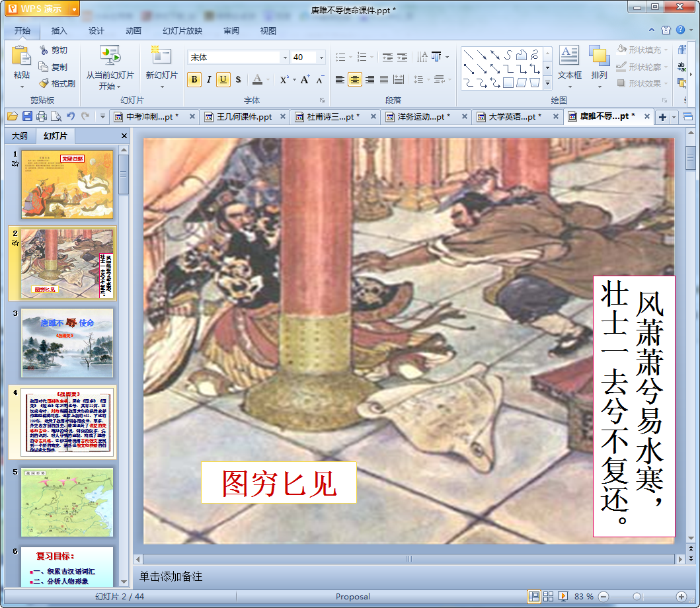Close the slide thumbnail pane
This screenshot has height=608, width=700.
pos(124,135)
